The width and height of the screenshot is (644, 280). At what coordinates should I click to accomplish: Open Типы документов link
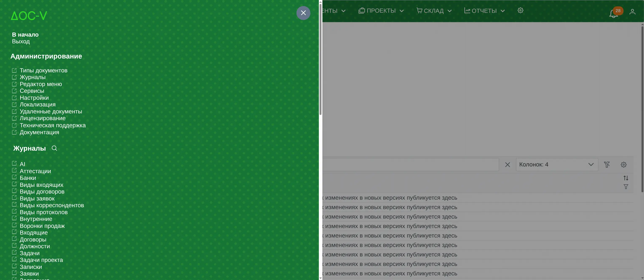click(44, 70)
